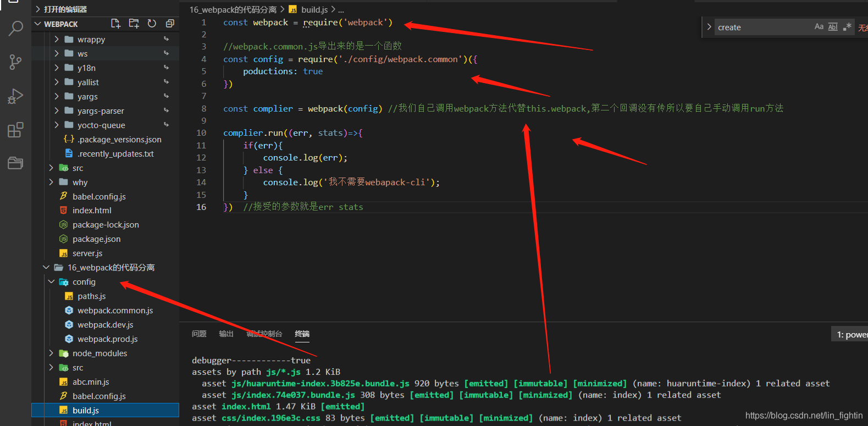Viewport: 868px width, 426px height.
Task: Toggle match whole word in find widget
Action: tap(833, 27)
